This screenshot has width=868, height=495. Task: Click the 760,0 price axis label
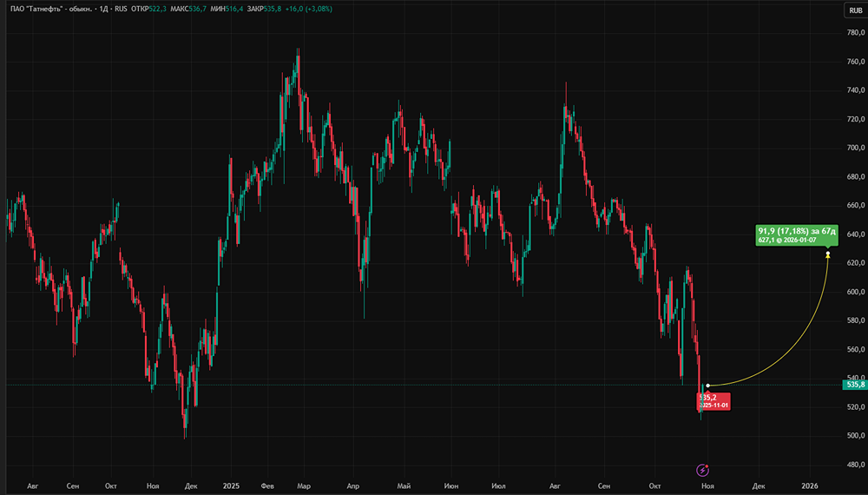855,62
